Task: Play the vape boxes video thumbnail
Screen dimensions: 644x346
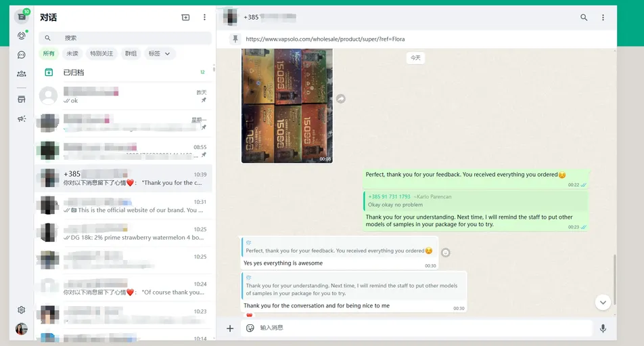Action: [287, 106]
